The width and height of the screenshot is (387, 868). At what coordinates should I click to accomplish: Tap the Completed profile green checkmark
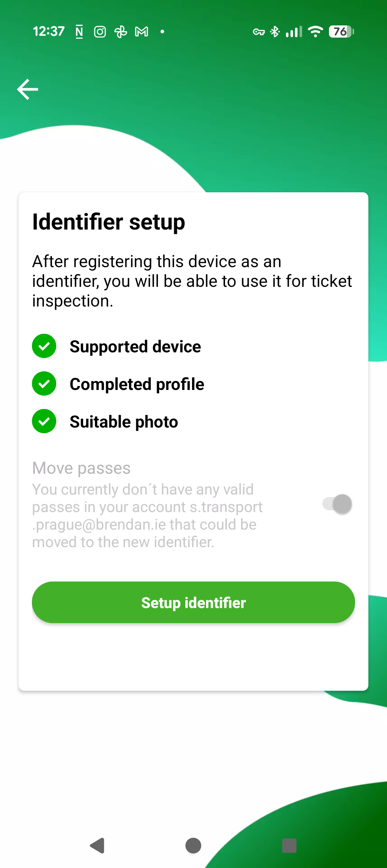click(44, 384)
